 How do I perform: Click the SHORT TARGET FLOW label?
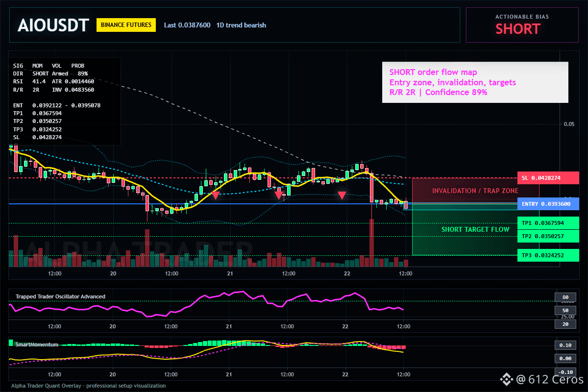pos(475,229)
